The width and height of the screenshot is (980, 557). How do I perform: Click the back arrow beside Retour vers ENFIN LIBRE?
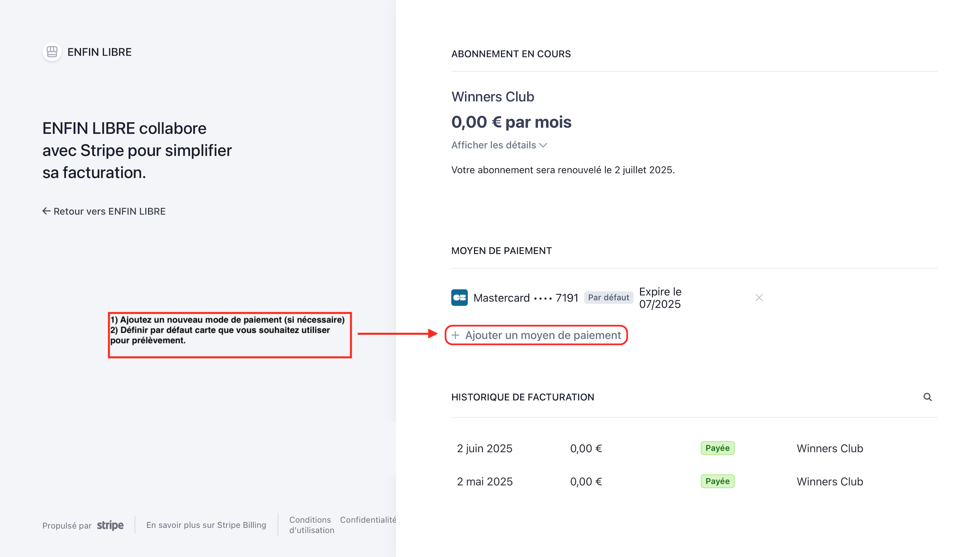tap(46, 211)
